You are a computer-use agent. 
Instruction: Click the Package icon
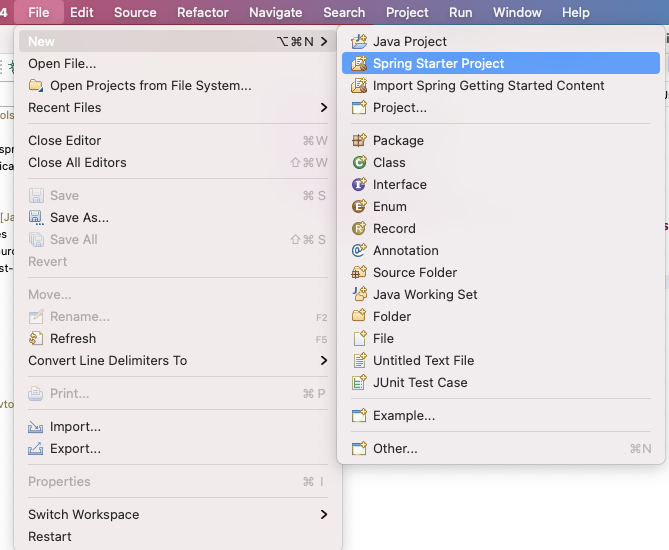[x=359, y=140]
